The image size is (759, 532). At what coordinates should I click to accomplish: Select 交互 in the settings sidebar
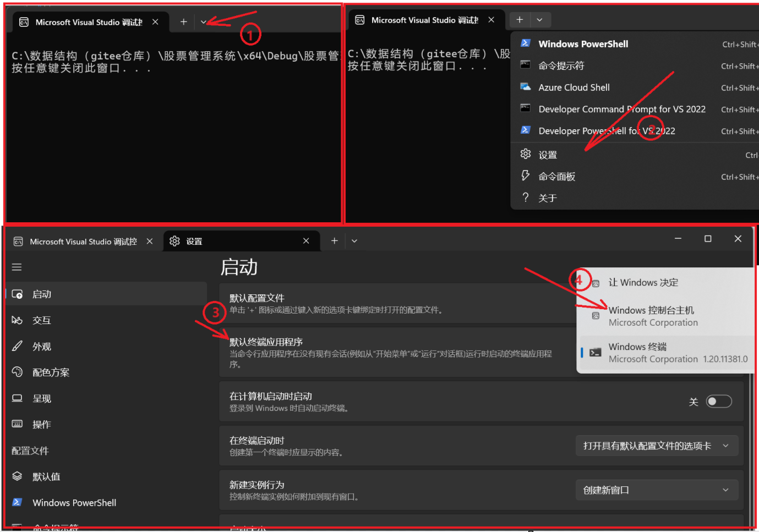[106, 320]
